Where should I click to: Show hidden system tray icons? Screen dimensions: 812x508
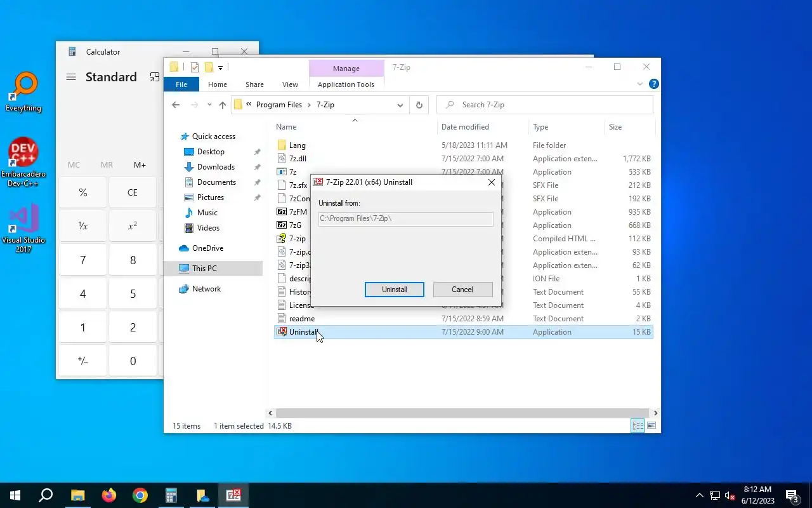click(x=700, y=495)
